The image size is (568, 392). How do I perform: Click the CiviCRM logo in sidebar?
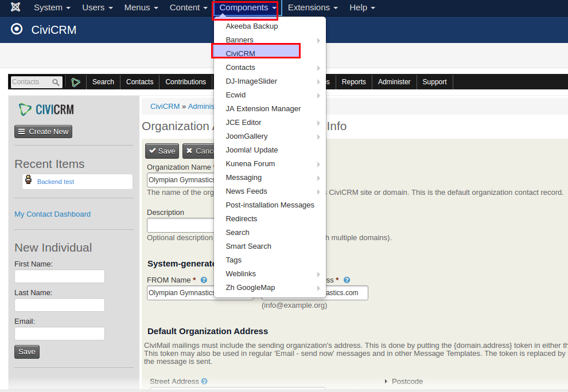46,109
